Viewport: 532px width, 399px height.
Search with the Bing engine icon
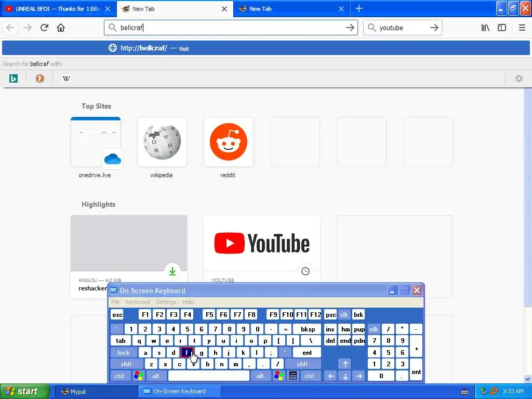point(13,79)
